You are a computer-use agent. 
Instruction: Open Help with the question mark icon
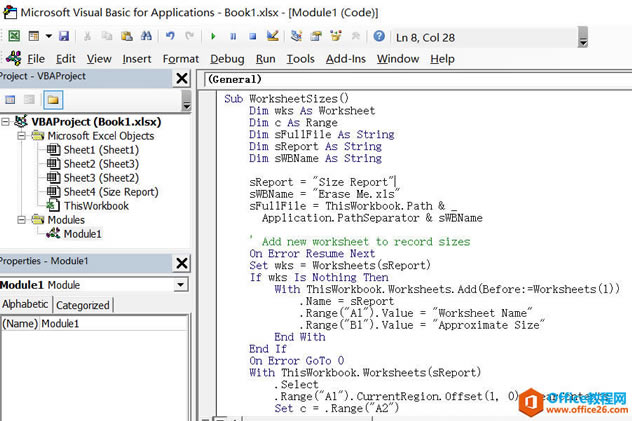tap(379, 36)
